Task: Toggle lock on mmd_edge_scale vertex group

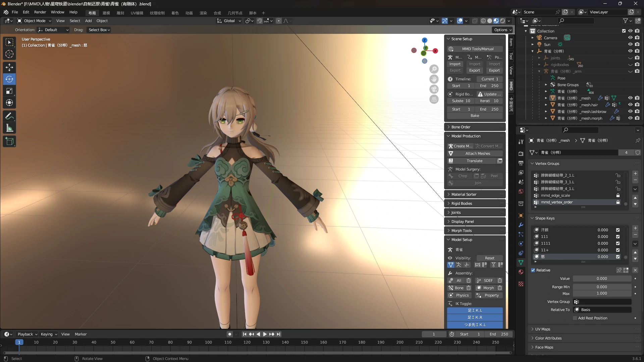Action: point(618,195)
